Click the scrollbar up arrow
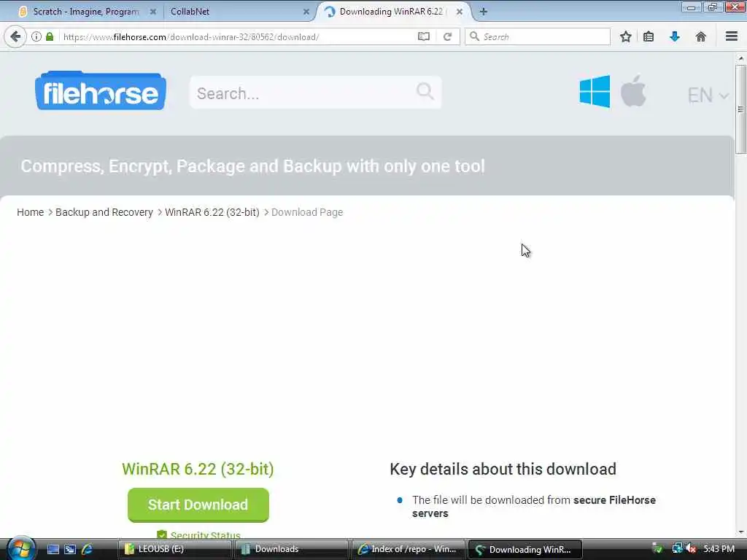This screenshot has width=747, height=560. (740, 58)
